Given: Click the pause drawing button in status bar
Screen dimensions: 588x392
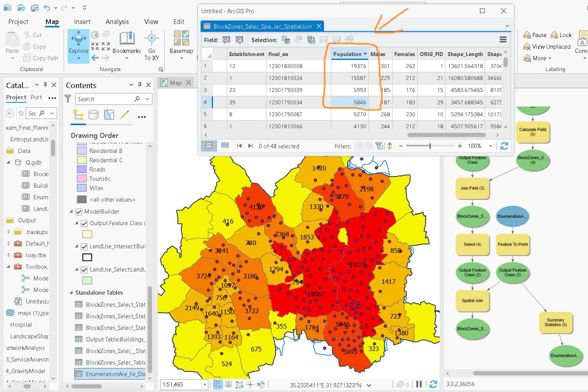Looking at the screenshot, I should click(419, 384).
